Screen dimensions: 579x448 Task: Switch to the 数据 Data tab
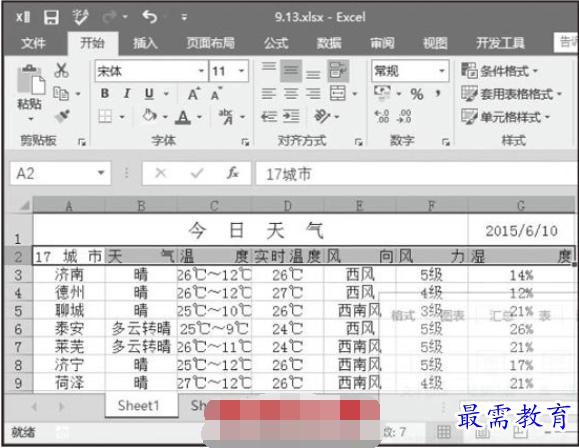pyautogui.click(x=329, y=43)
